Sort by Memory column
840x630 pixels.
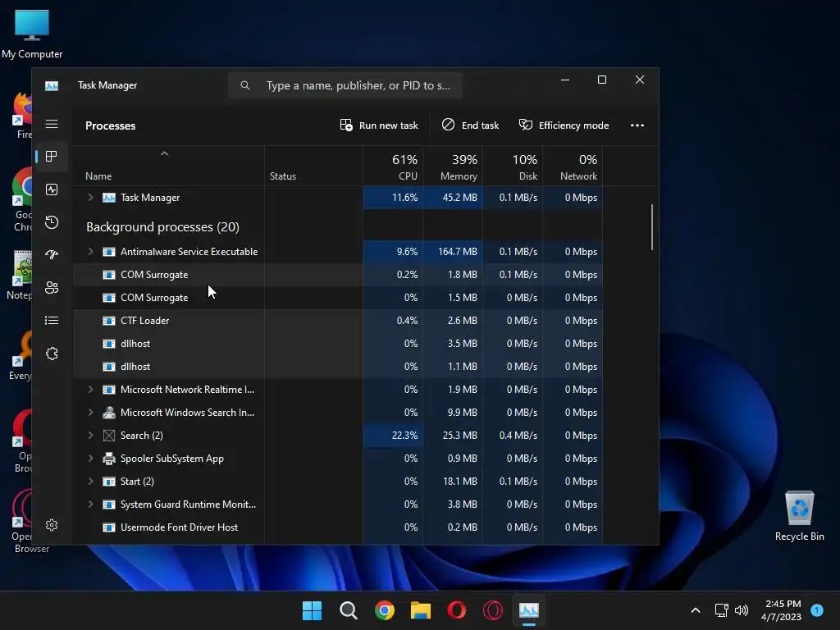click(453, 166)
